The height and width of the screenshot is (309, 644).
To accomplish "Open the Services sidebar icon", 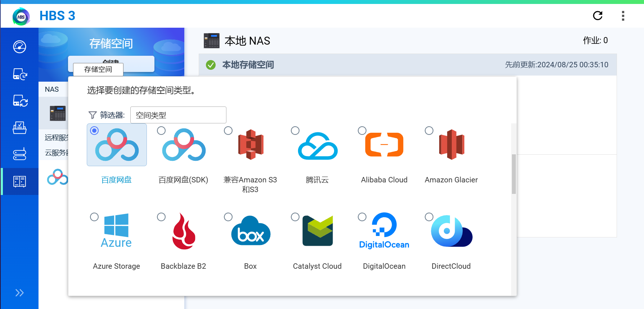I will point(19,154).
